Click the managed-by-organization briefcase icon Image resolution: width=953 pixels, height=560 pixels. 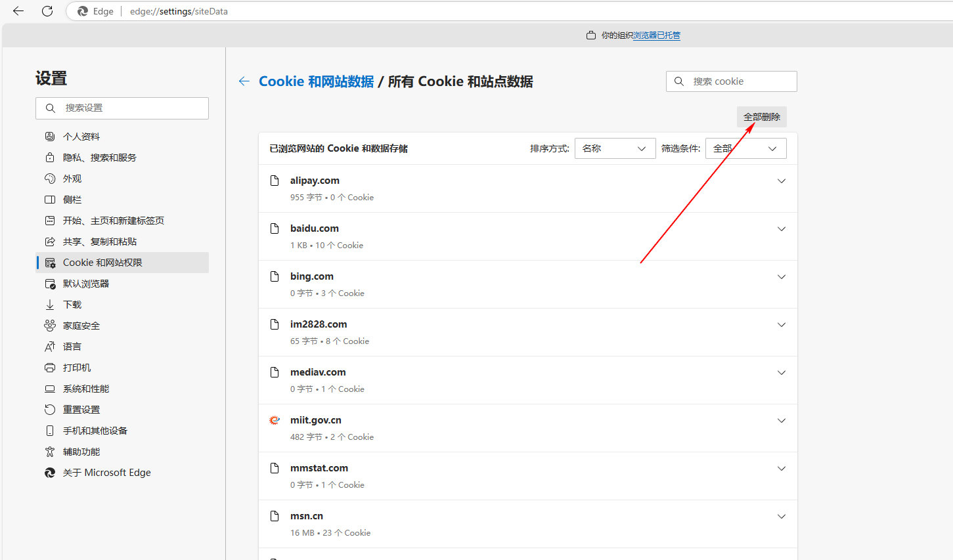[591, 35]
